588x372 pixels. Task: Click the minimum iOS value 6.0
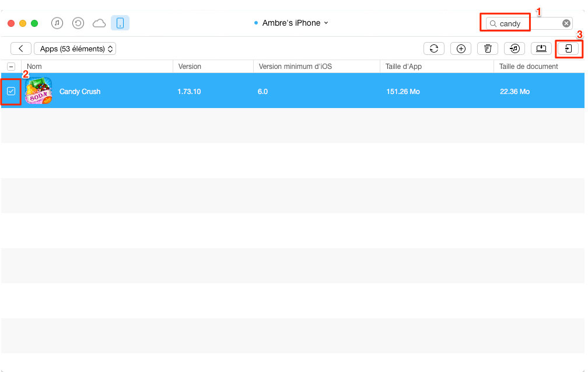click(x=262, y=92)
